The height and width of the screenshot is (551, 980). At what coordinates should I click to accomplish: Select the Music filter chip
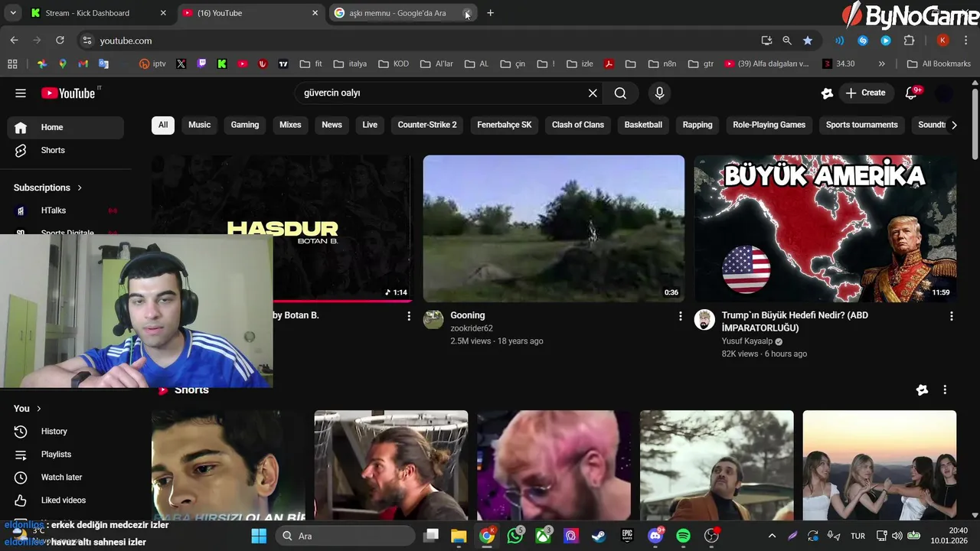tap(199, 125)
